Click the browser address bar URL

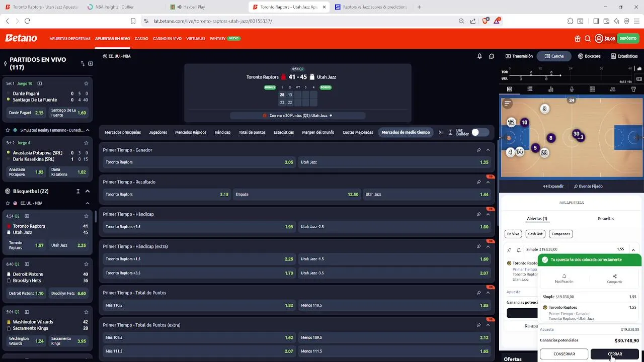point(213,21)
